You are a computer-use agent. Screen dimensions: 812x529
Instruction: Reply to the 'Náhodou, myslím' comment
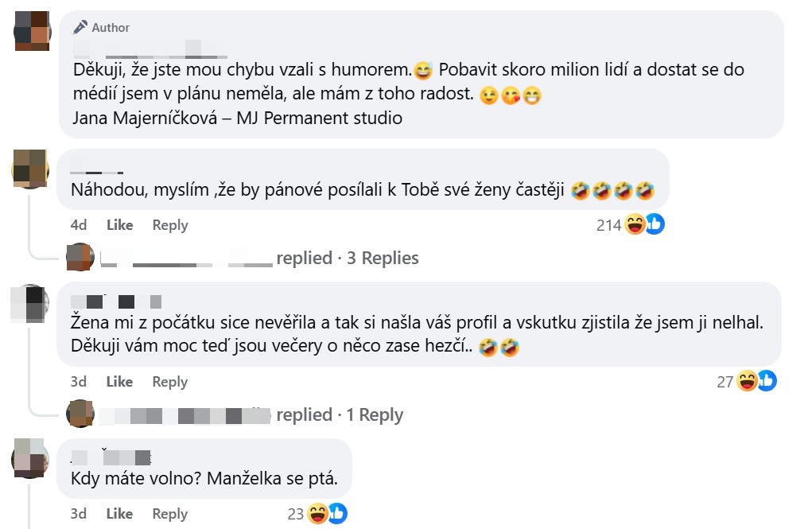tap(169, 224)
